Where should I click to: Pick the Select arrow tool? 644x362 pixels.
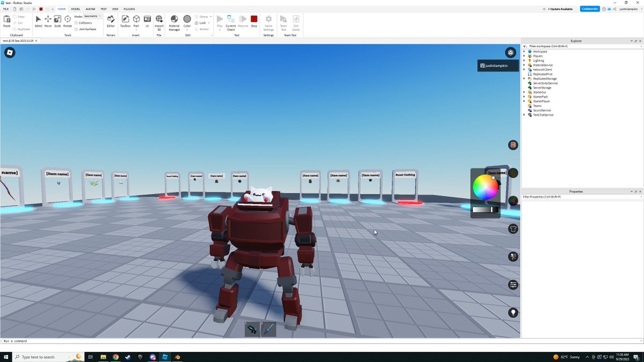tap(38, 21)
